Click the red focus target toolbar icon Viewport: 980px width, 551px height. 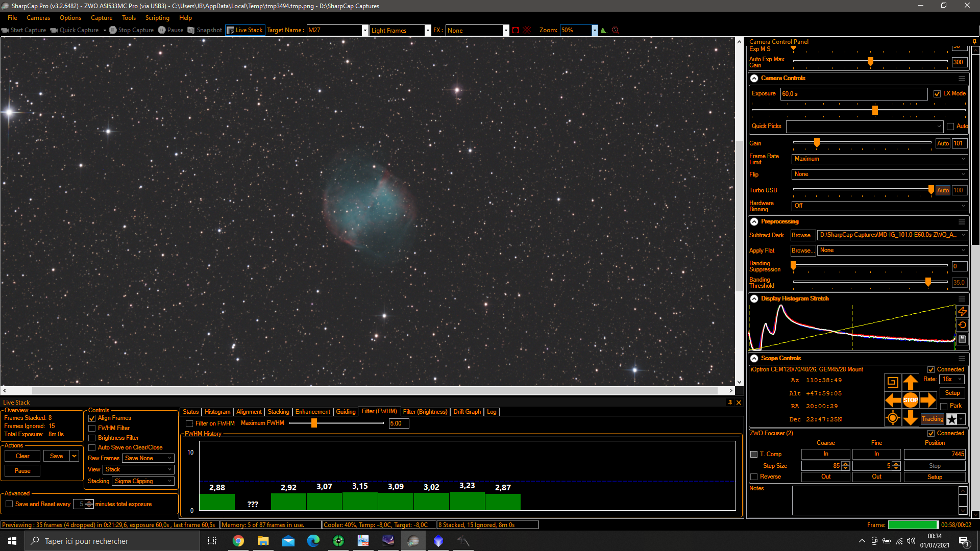tap(616, 30)
